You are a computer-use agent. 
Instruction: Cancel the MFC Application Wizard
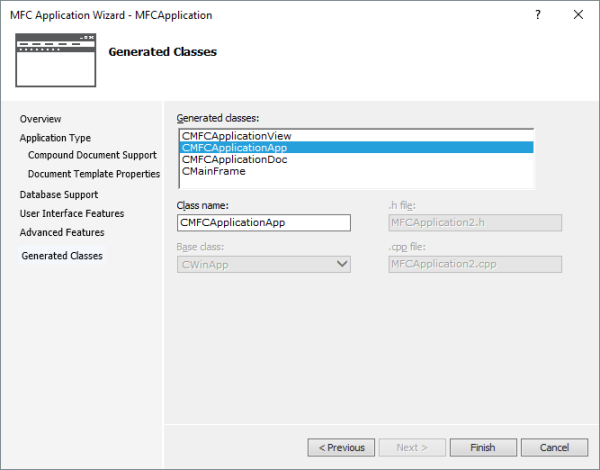[554, 447]
